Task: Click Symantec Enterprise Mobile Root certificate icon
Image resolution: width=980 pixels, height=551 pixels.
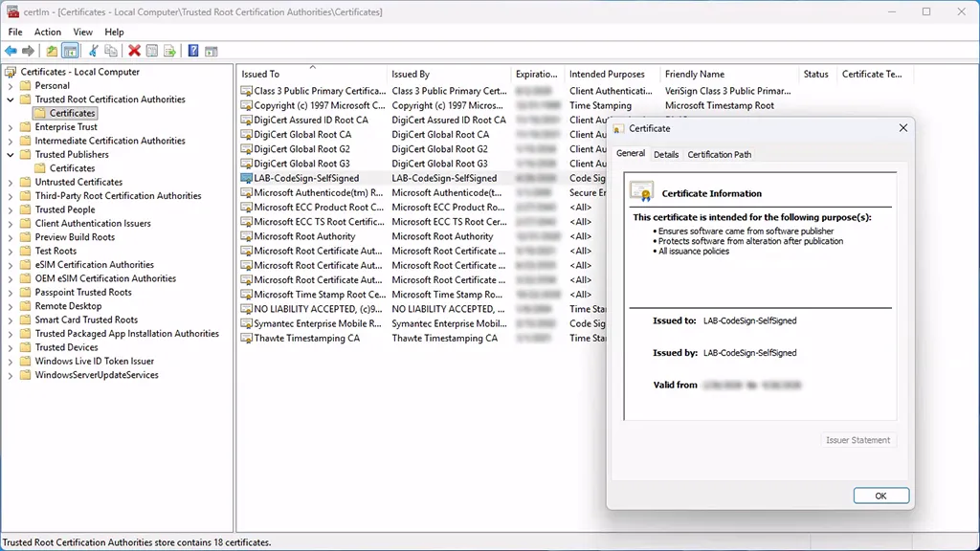Action: pos(246,323)
